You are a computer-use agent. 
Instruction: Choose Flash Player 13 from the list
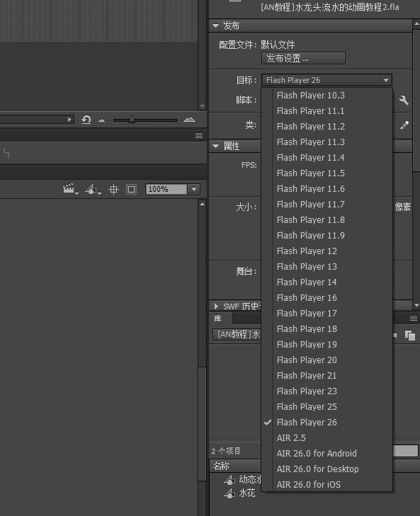pyautogui.click(x=333, y=267)
